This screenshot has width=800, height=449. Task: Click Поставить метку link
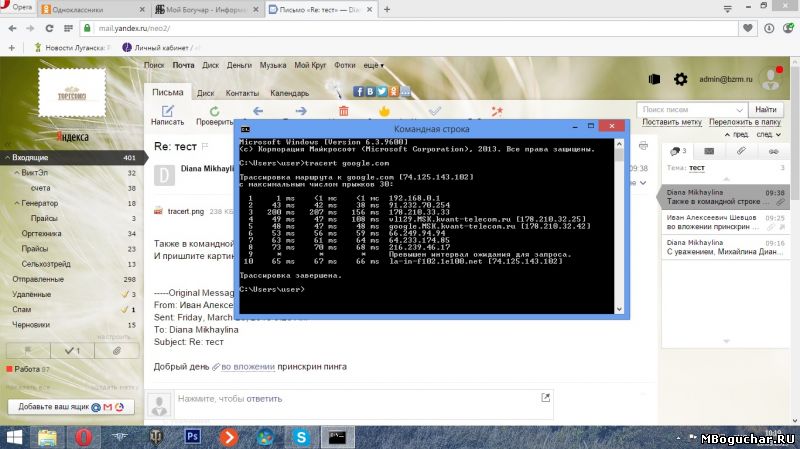pos(671,122)
